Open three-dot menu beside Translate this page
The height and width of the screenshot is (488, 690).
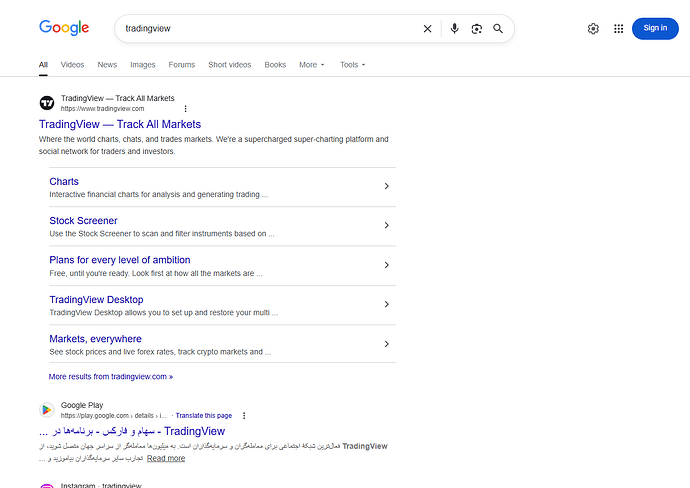click(x=244, y=415)
